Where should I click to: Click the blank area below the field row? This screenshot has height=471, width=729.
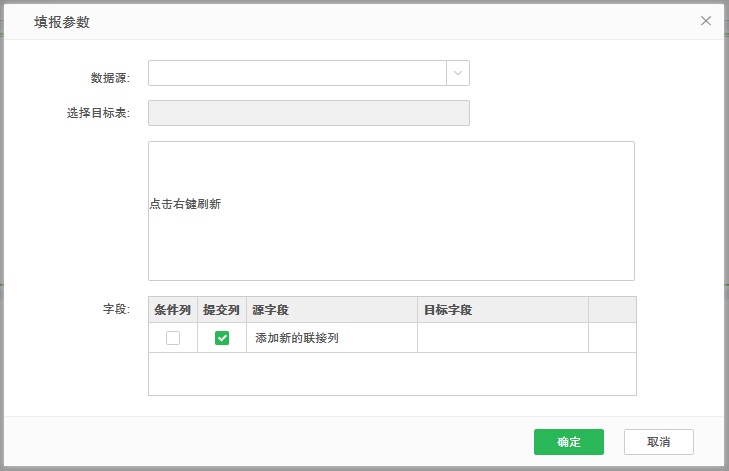[392, 374]
